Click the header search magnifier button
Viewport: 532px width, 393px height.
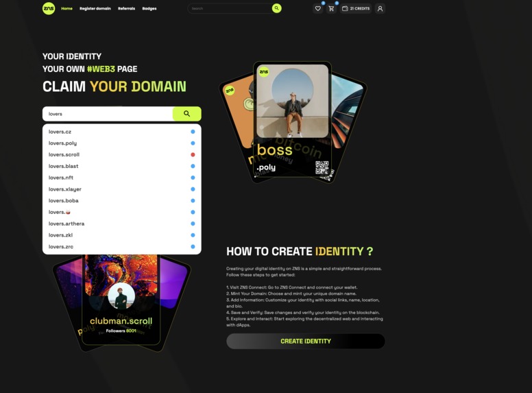coord(277,8)
